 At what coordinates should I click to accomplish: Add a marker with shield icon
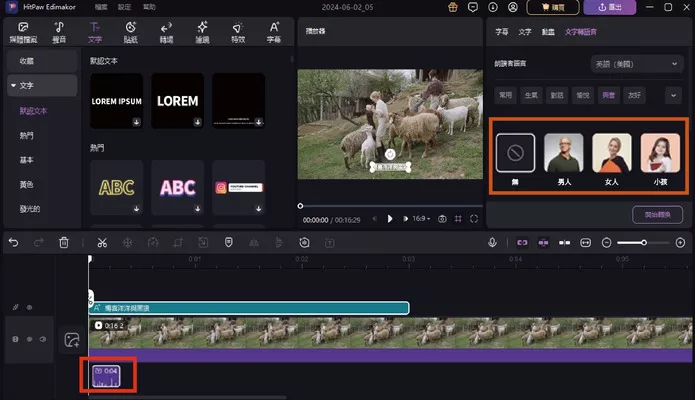[229, 243]
